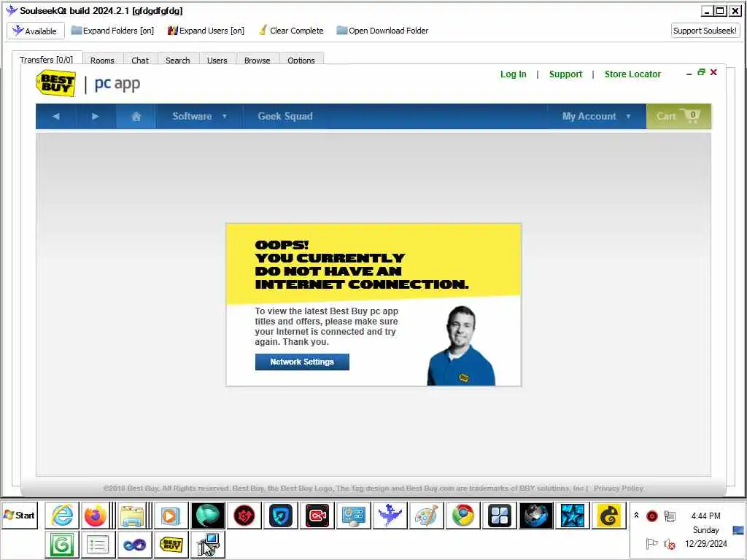Switch to the Users tab

point(217,60)
